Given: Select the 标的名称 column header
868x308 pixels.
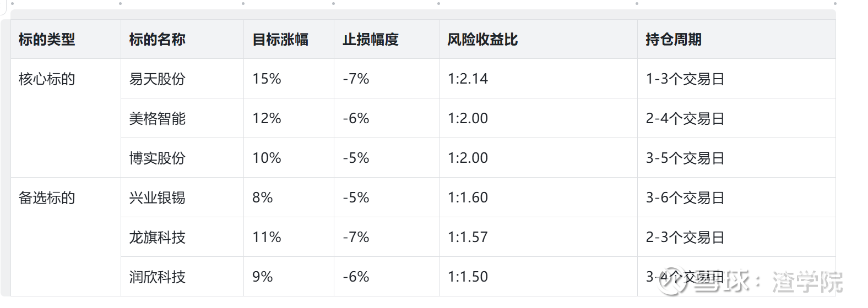Looking at the screenshot, I should click(x=157, y=40).
